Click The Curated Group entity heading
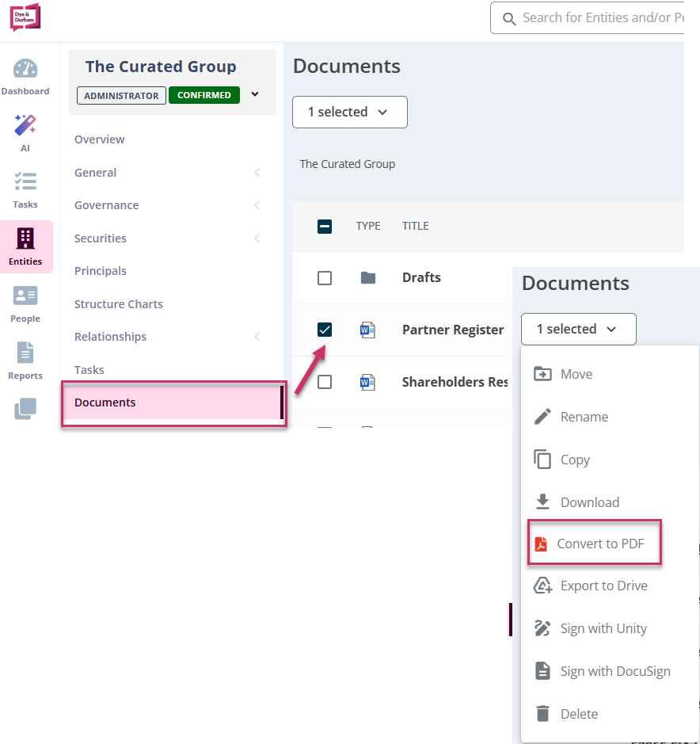700x744 pixels. pos(161,67)
